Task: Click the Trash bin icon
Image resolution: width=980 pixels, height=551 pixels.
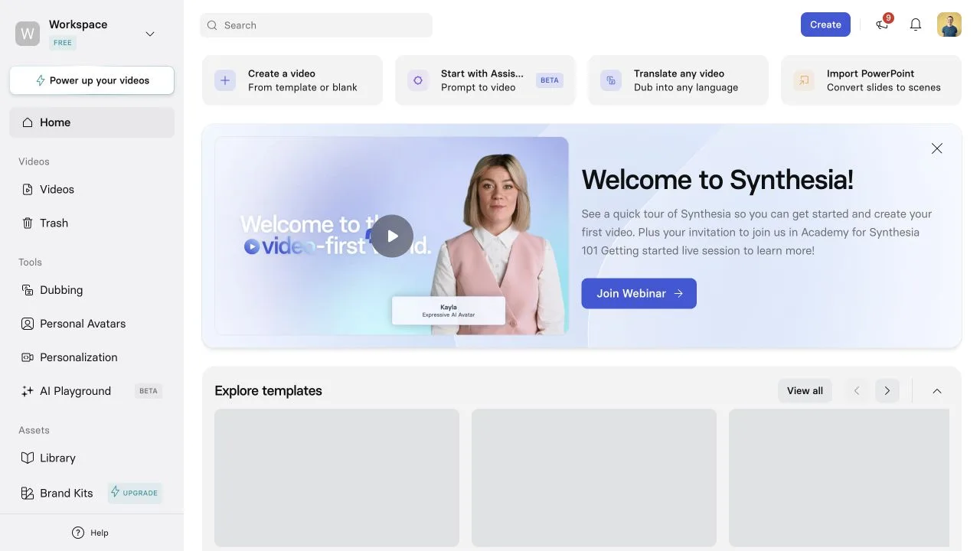Action: pos(28,223)
